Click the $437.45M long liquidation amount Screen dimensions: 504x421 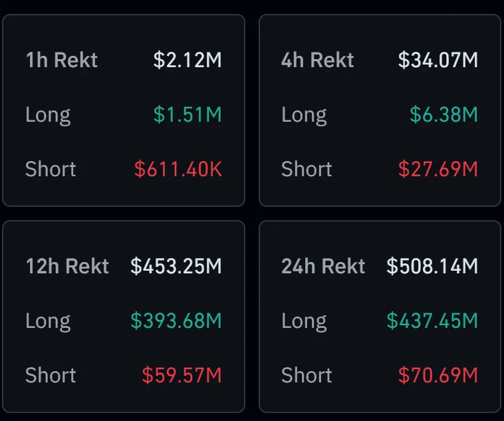pos(432,321)
